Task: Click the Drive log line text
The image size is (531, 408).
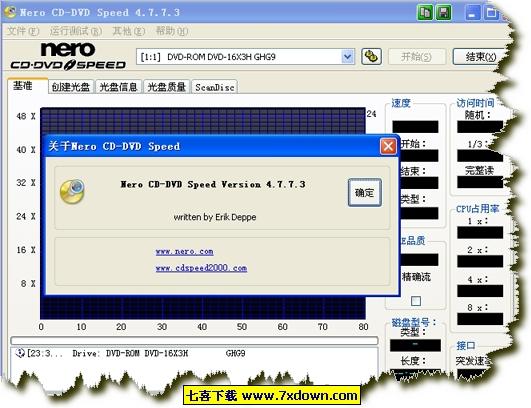Action: tap(158, 353)
